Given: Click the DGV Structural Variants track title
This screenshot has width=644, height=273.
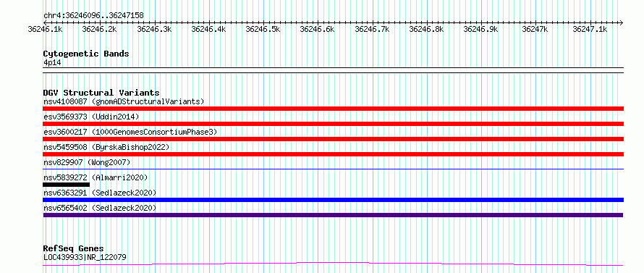Looking at the screenshot, I should pyautogui.click(x=101, y=93).
